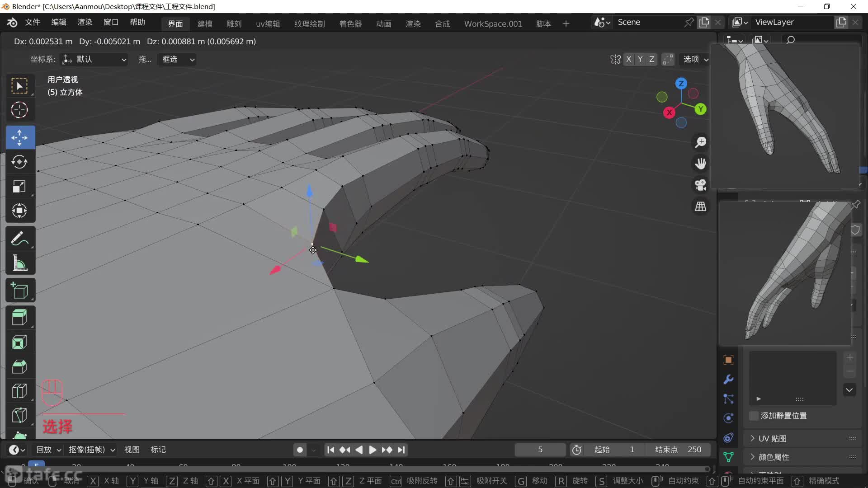The image size is (868, 488).
Task: Toggle Y axis mirror button
Action: (x=640, y=59)
